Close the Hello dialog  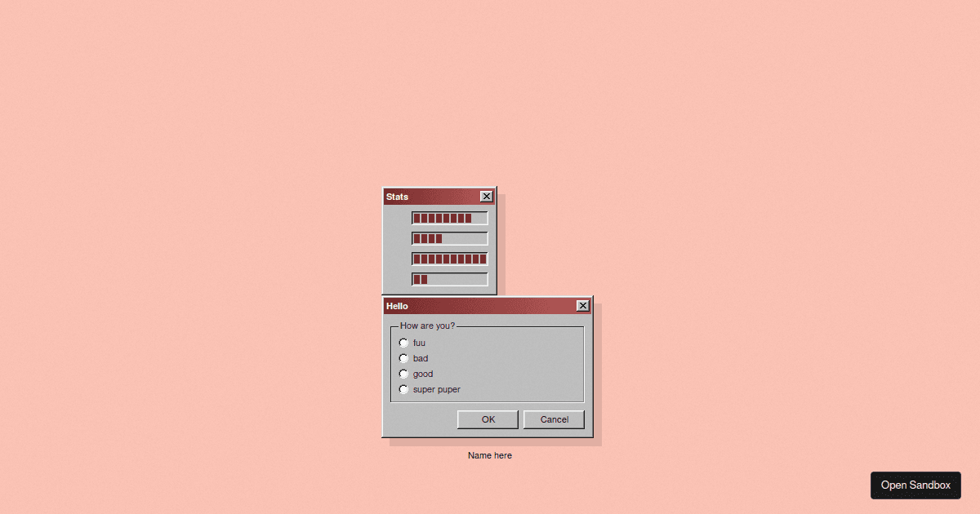click(x=582, y=306)
